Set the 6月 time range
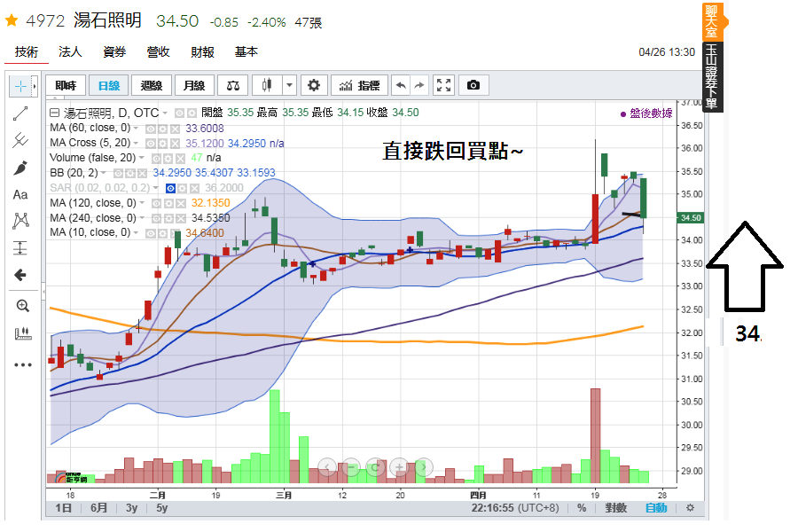This screenshot has height=532, width=798. click(x=98, y=507)
